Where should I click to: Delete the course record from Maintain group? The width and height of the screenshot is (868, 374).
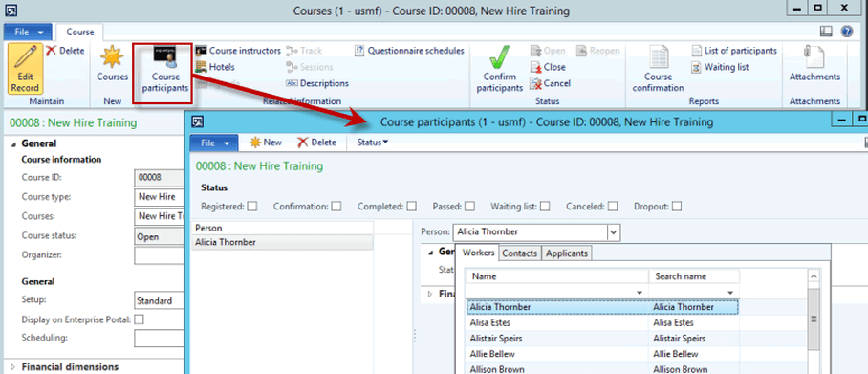click(65, 51)
